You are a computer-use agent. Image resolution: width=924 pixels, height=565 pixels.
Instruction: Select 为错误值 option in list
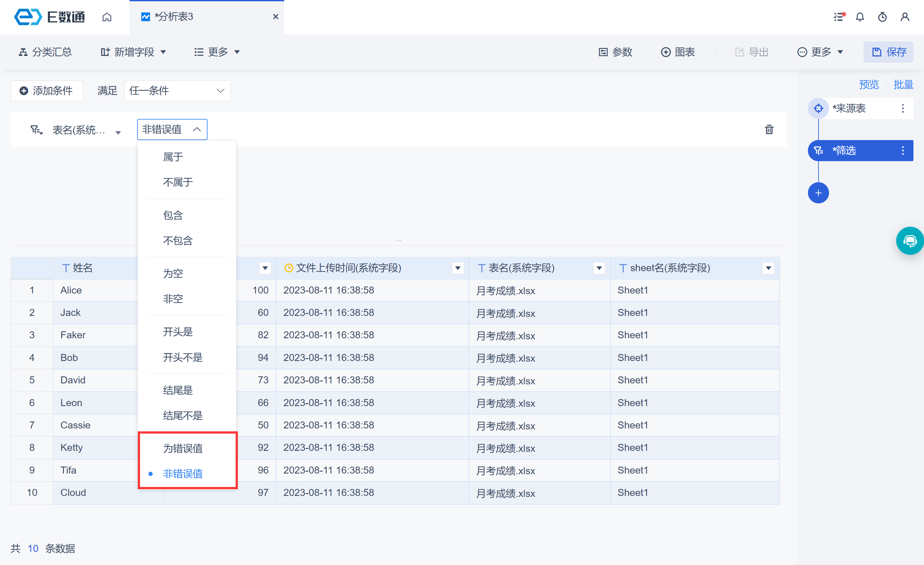(183, 448)
